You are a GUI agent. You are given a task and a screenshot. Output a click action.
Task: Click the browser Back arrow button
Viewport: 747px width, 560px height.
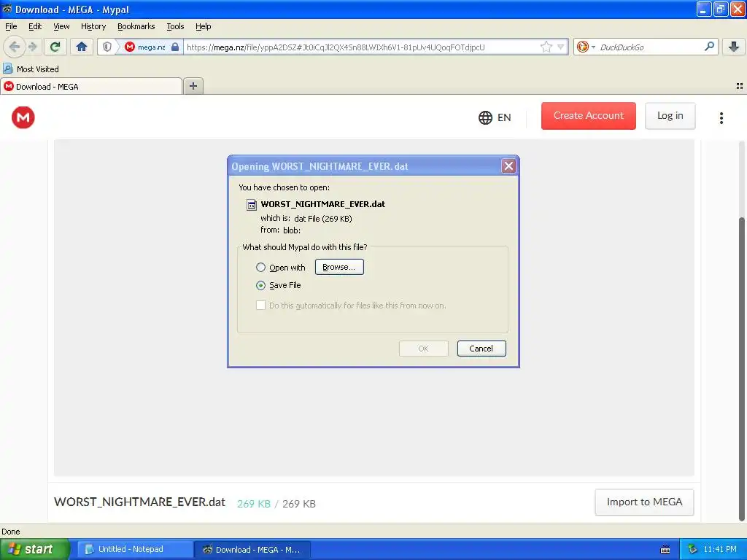(14, 47)
